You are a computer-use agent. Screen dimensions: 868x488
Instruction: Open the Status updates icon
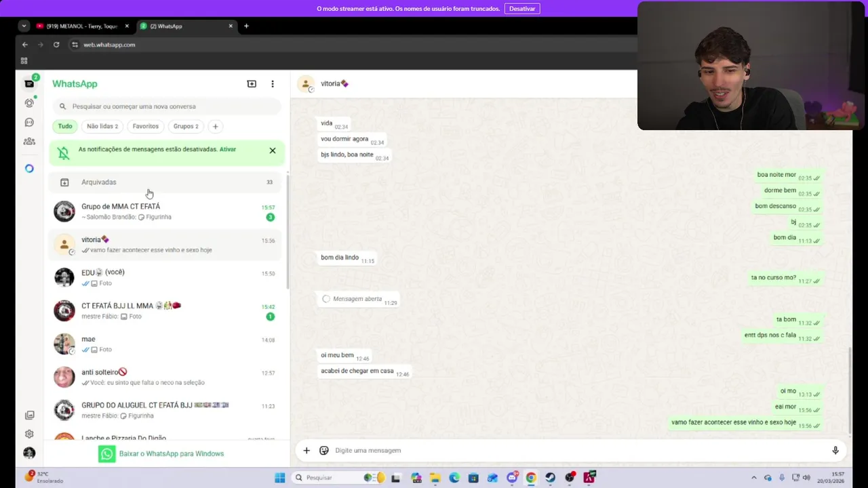[x=29, y=103]
